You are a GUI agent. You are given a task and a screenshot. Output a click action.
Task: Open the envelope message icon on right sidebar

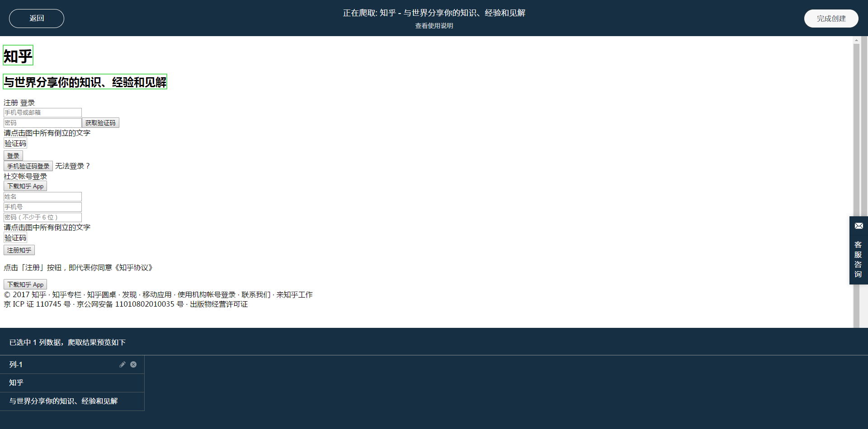tap(859, 226)
